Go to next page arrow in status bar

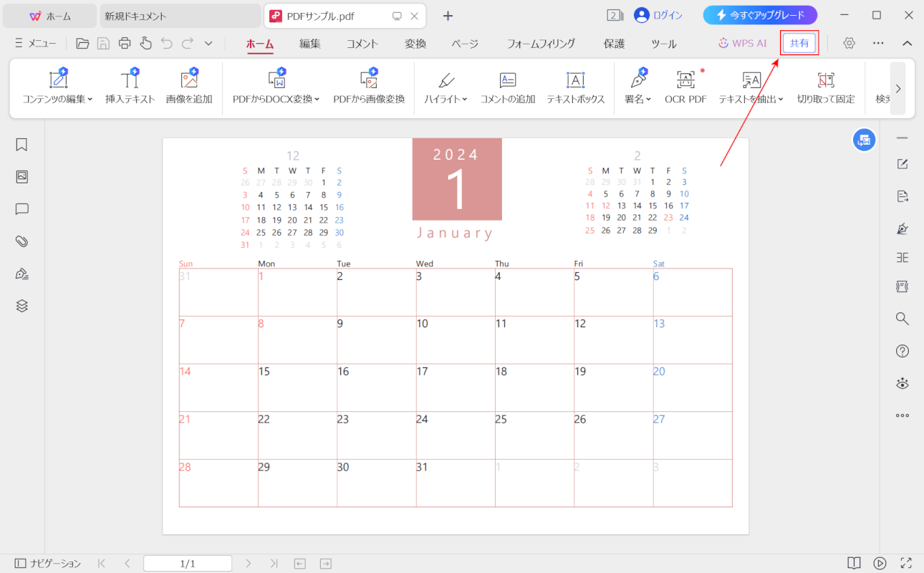tap(249, 564)
